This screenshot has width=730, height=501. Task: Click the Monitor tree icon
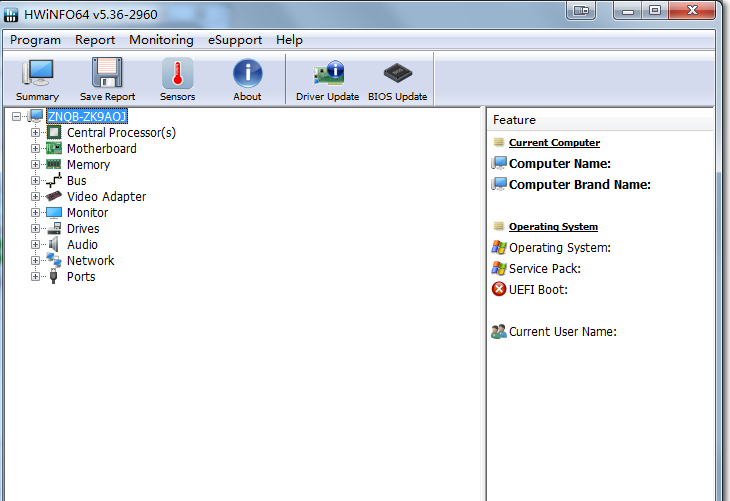pyautogui.click(x=54, y=213)
